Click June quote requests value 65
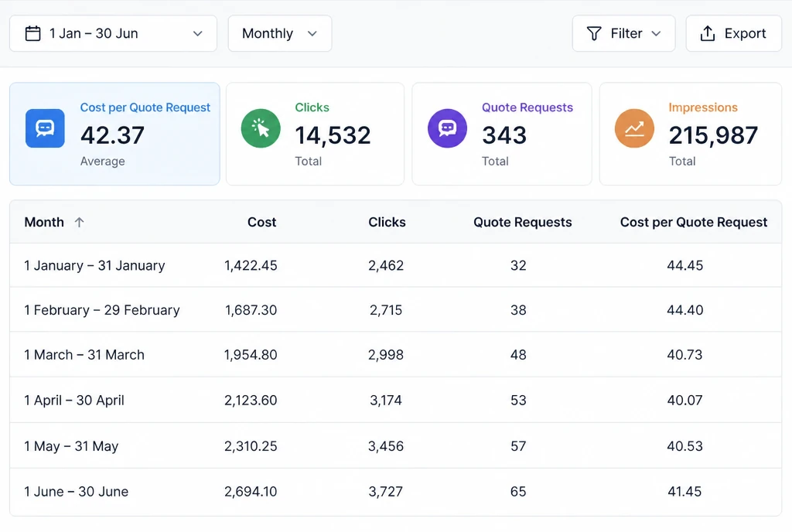 coord(518,492)
